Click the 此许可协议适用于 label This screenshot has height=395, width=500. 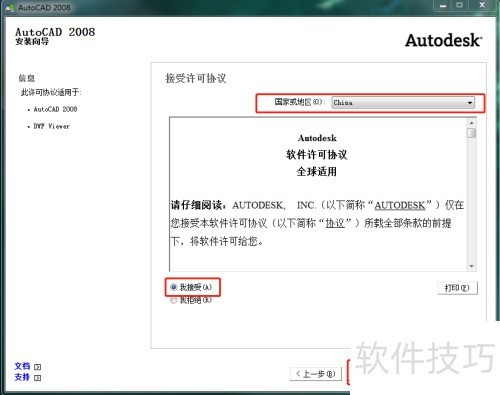(51, 92)
